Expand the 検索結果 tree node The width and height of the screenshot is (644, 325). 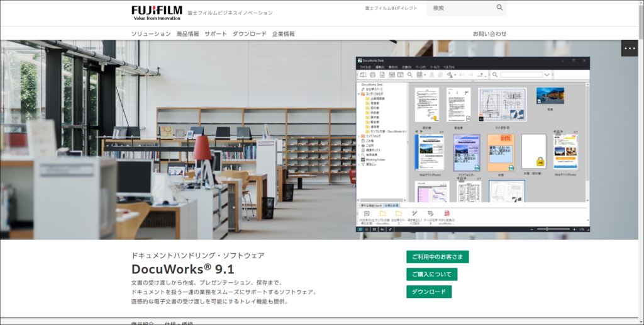359,155
